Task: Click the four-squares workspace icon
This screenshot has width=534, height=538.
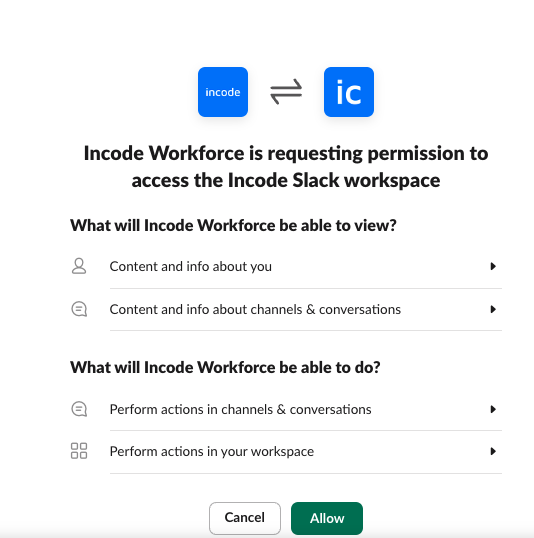Action: click(x=79, y=451)
